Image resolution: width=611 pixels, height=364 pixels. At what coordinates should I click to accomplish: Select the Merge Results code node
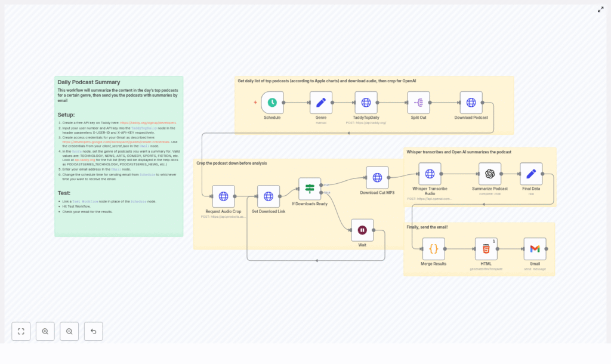pyautogui.click(x=434, y=249)
